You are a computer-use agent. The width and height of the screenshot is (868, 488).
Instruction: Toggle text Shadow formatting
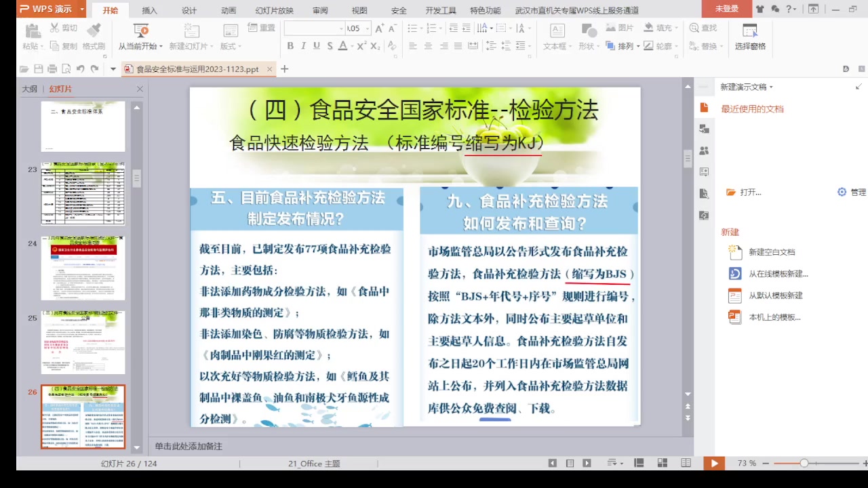(330, 46)
